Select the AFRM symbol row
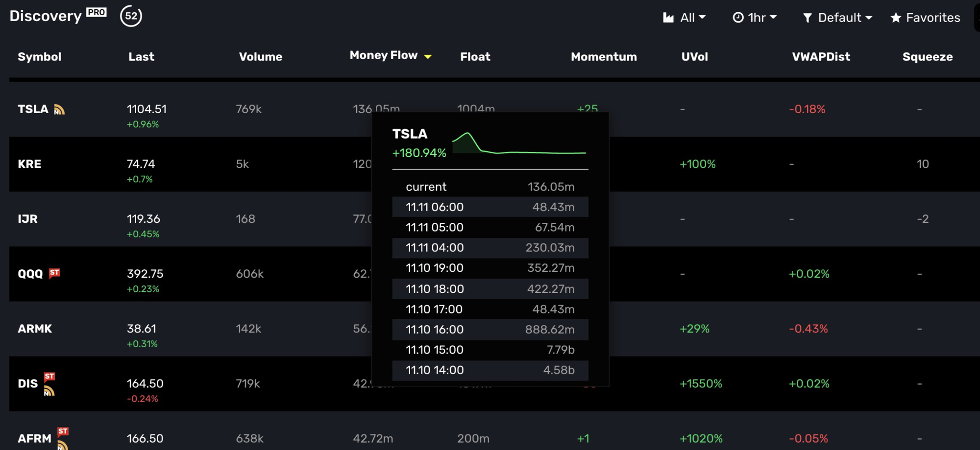 click(x=34, y=438)
